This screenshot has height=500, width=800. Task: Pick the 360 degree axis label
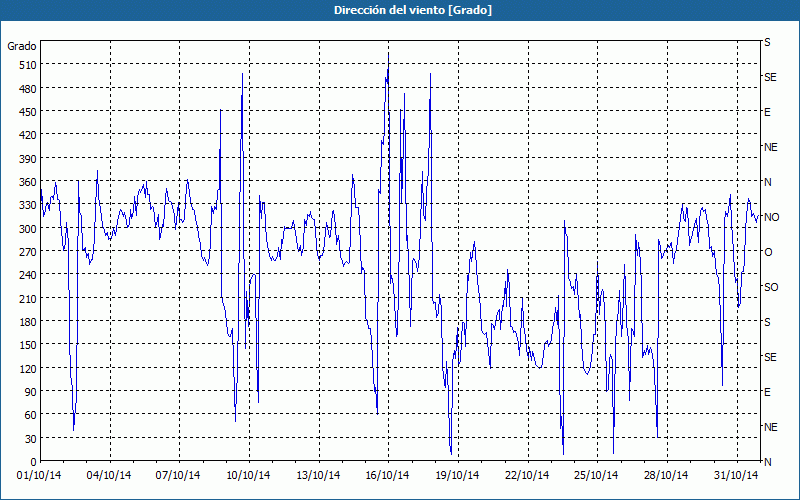pos(28,182)
